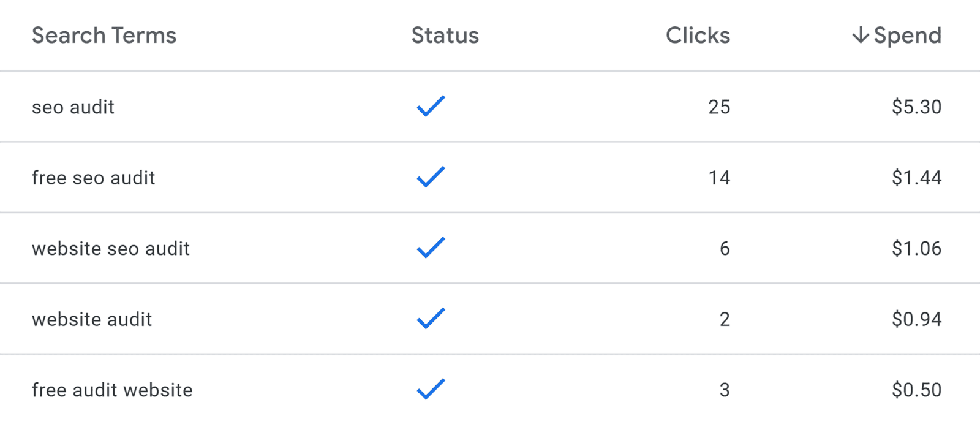Click the clicks value 14 for free seo audit
This screenshot has width=980, height=424.
coord(718,178)
